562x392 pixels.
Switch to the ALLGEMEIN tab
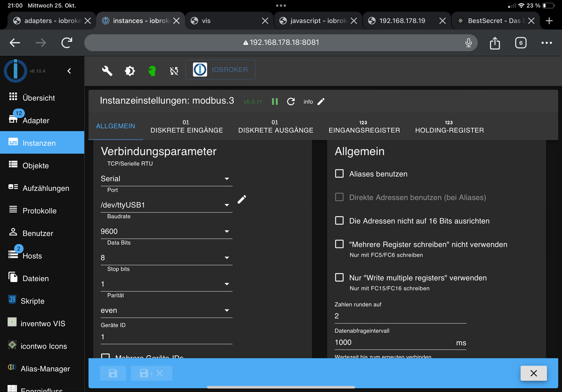(116, 126)
